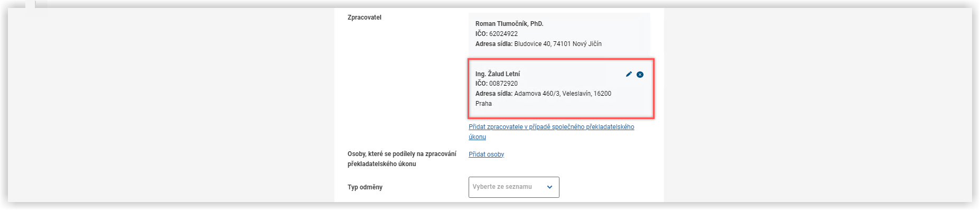Select the Ing. Žalud Letní name text
Screen dimensions: 980x210
coord(498,74)
